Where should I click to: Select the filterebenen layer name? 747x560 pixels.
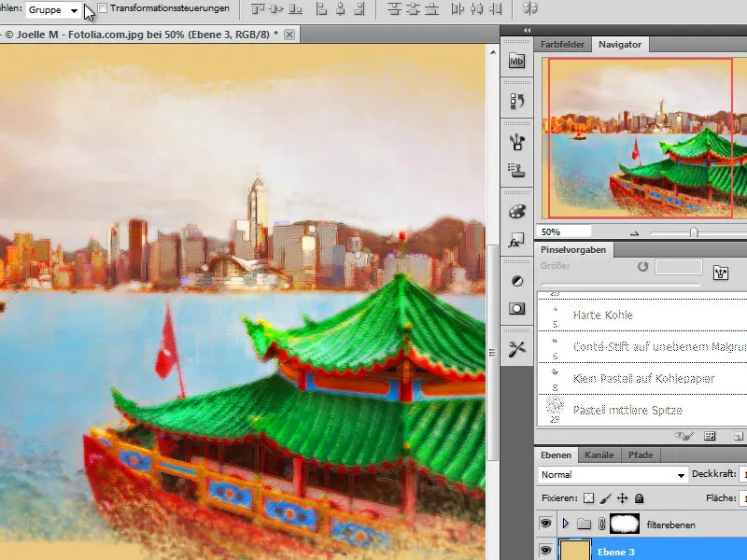pos(670,525)
